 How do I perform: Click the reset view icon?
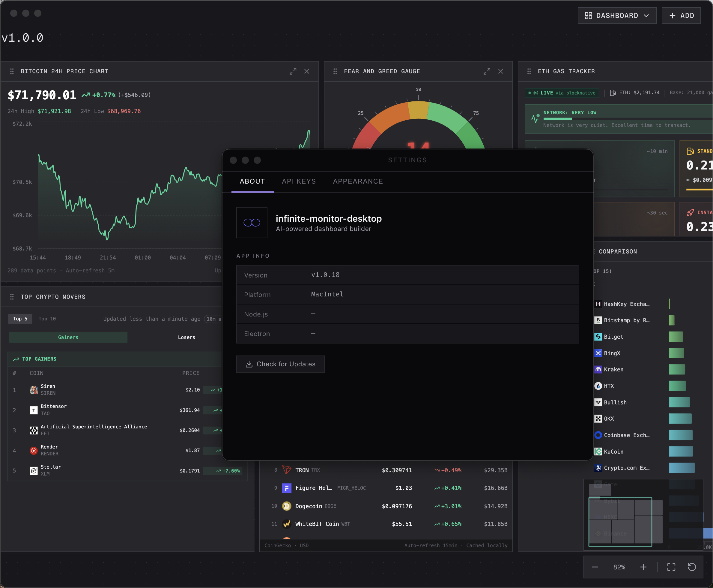point(692,567)
